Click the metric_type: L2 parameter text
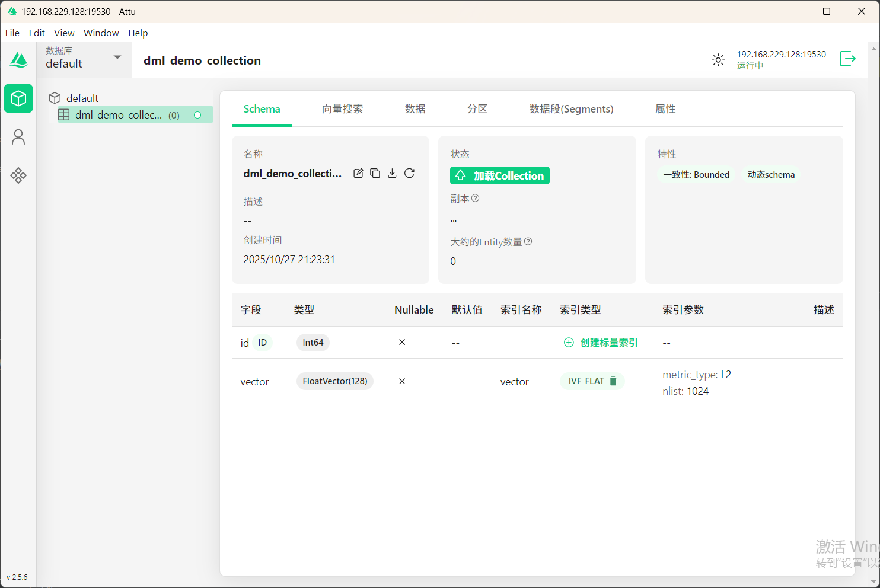Image resolution: width=880 pixels, height=588 pixels. click(x=697, y=375)
